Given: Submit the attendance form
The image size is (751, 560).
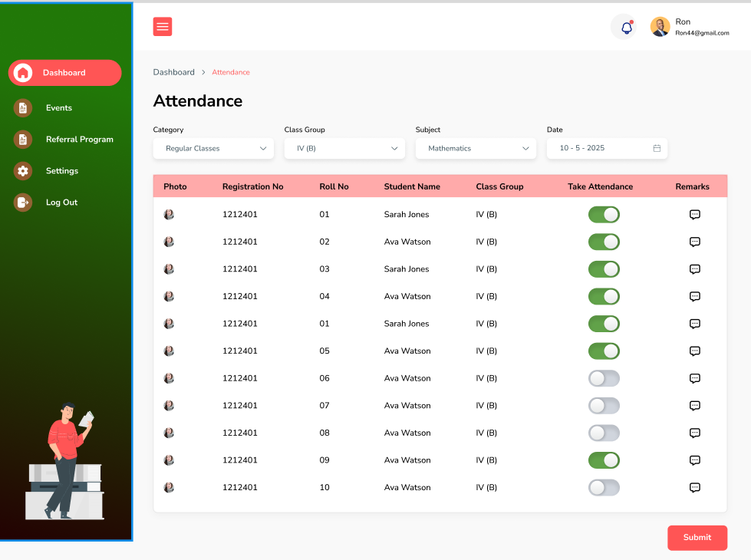Looking at the screenshot, I should [x=697, y=538].
